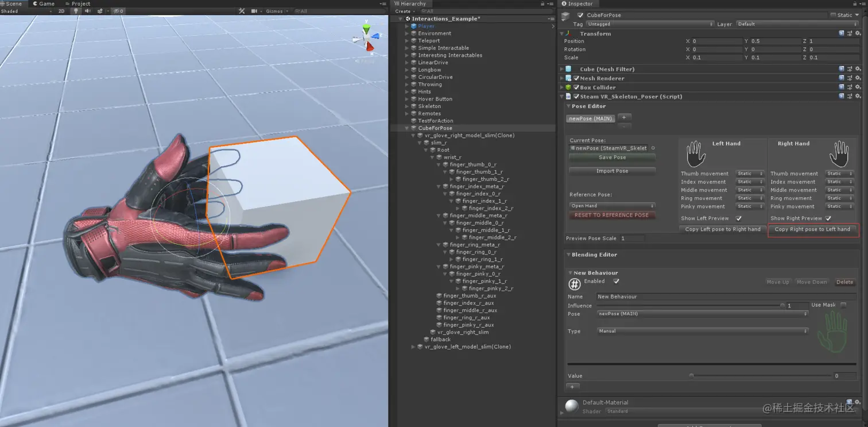The image size is (868, 427).
Task: Open Box Collider preset selector icon
Action: point(850,87)
